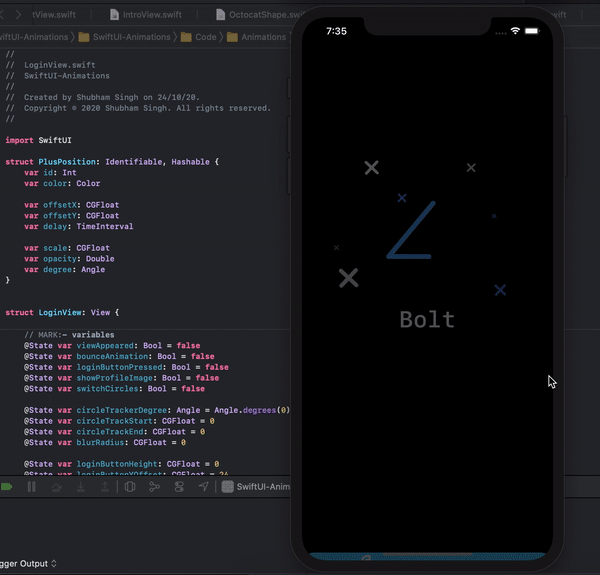This screenshot has height=575, width=600.
Task: Click 'var offsetX: CGFloat' line
Action: pyautogui.click(x=72, y=205)
